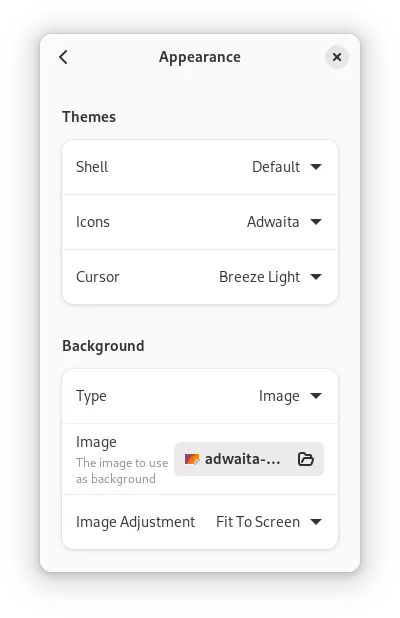Open the Image Adjustment dropdown arrow

click(x=316, y=522)
